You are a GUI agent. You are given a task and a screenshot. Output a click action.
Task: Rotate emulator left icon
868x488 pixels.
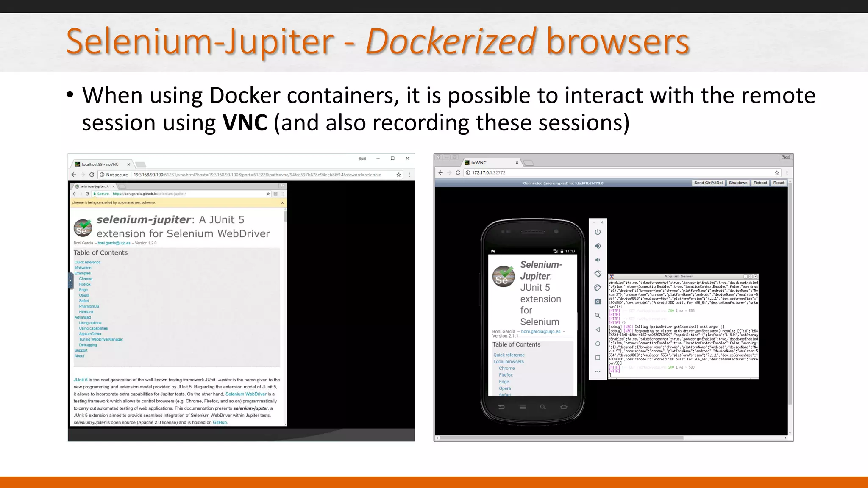(x=598, y=274)
